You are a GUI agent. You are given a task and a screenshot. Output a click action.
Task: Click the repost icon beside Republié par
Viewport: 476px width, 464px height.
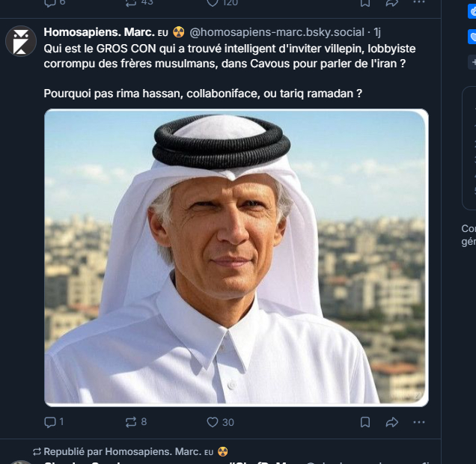(x=37, y=451)
